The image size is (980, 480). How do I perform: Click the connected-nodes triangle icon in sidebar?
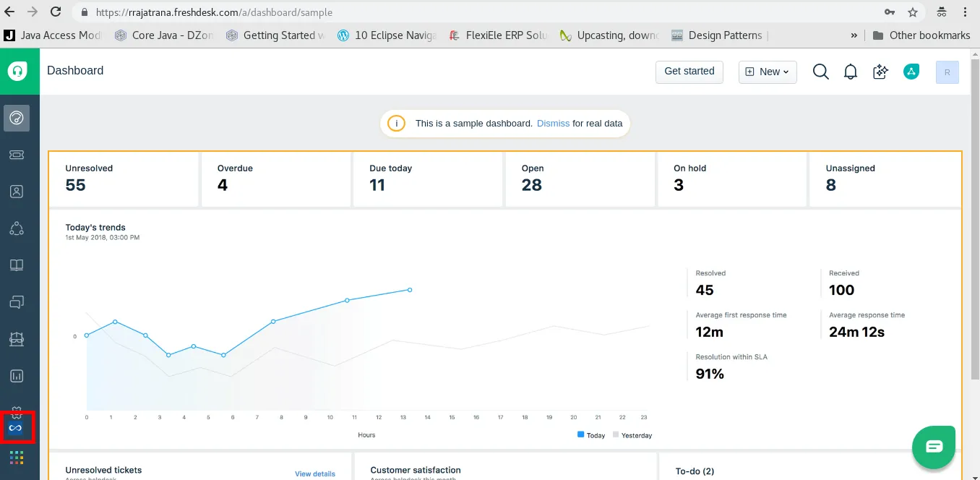(x=17, y=228)
